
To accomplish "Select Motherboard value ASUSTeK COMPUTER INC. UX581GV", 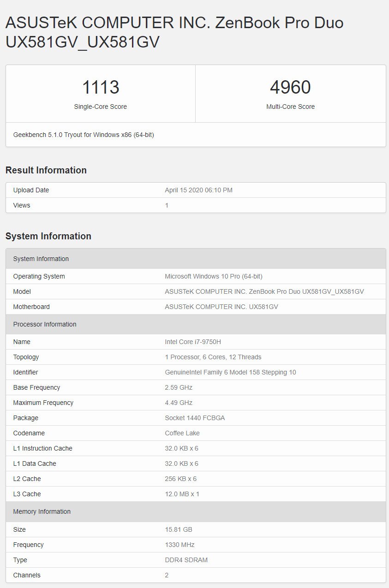I will [221, 307].
